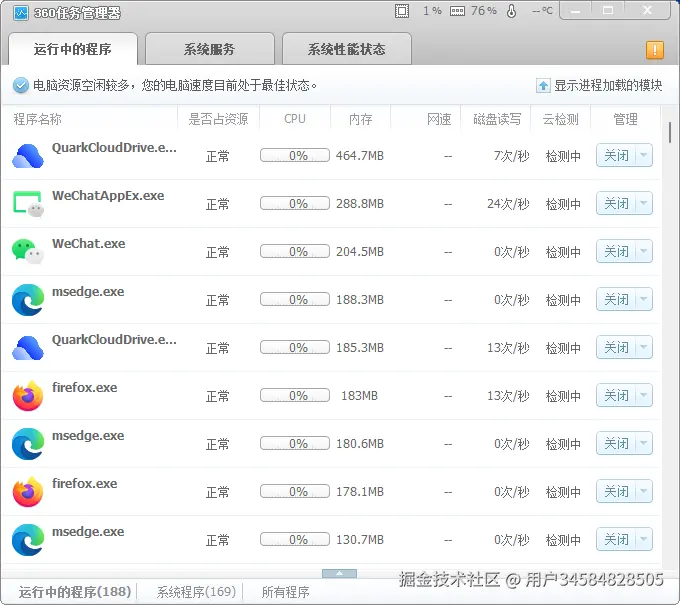Sort by 是否占资源 column header

pyautogui.click(x=218, y=119)
